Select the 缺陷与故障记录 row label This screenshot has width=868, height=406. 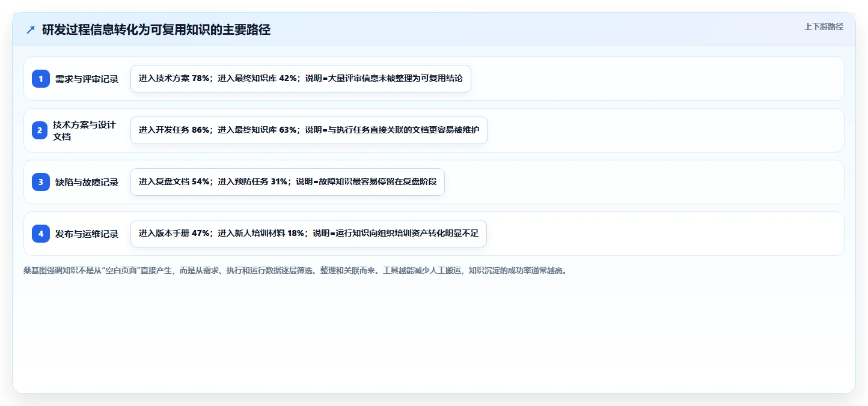point(87,182)
